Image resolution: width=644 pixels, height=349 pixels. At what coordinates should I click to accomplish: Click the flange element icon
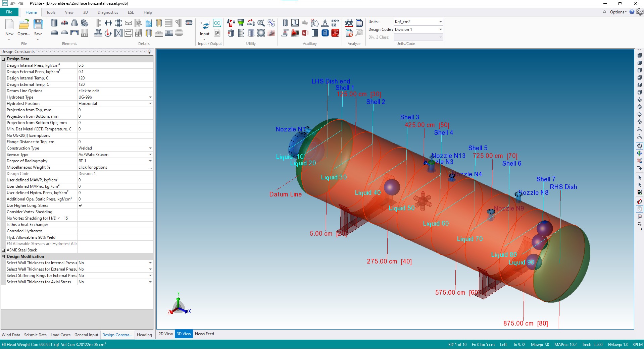click(85, 23)
